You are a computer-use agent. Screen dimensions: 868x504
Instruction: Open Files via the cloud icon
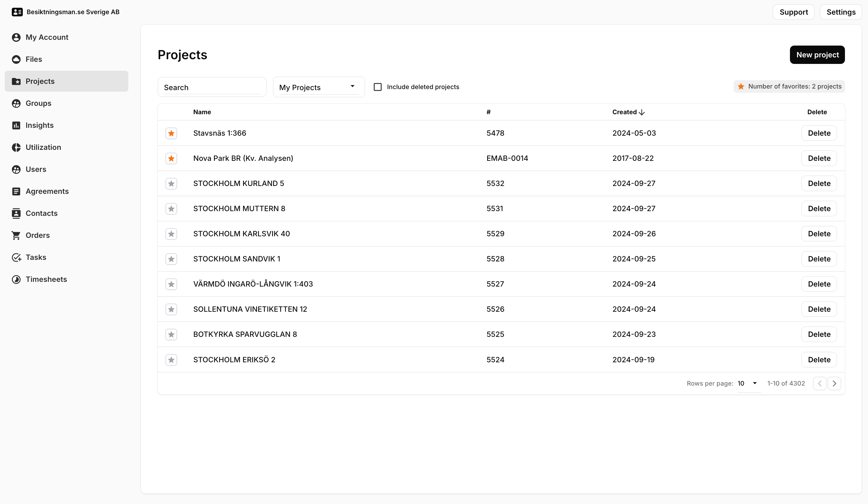pos(16,59)
